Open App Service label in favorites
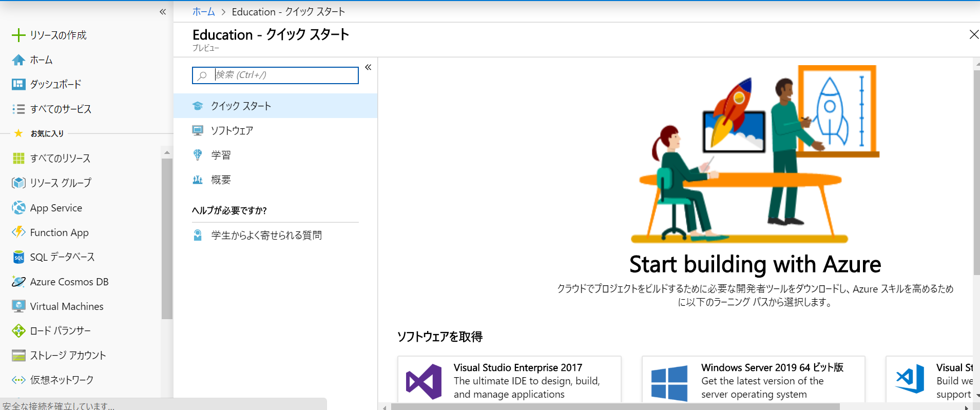This screenshot has width=980, height=410. (x=56, y=208)
